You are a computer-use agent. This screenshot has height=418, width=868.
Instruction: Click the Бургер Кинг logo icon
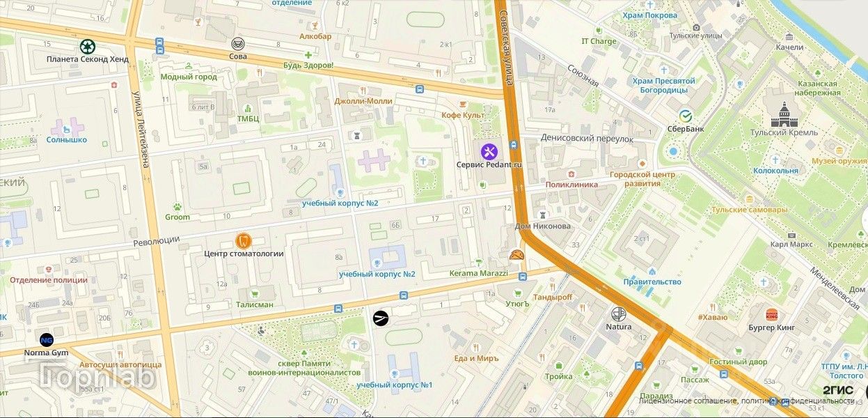[x=771, y=314]
